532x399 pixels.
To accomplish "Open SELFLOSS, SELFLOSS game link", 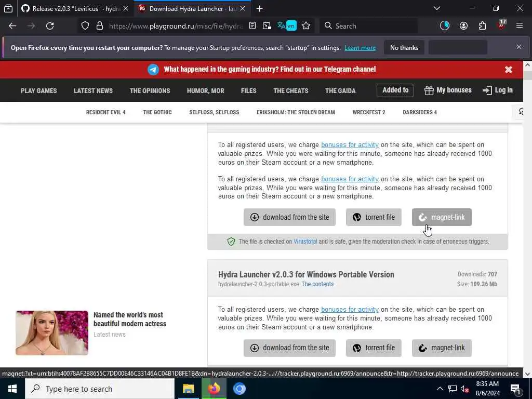I will coord(214,112).
